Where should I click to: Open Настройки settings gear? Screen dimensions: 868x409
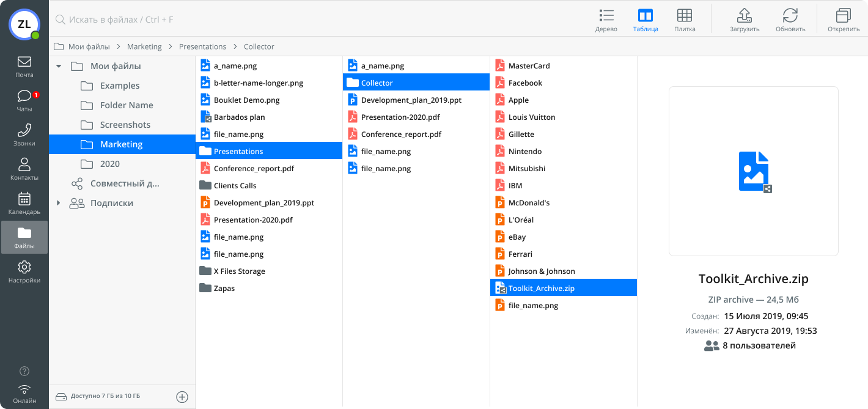pos(24,271)
